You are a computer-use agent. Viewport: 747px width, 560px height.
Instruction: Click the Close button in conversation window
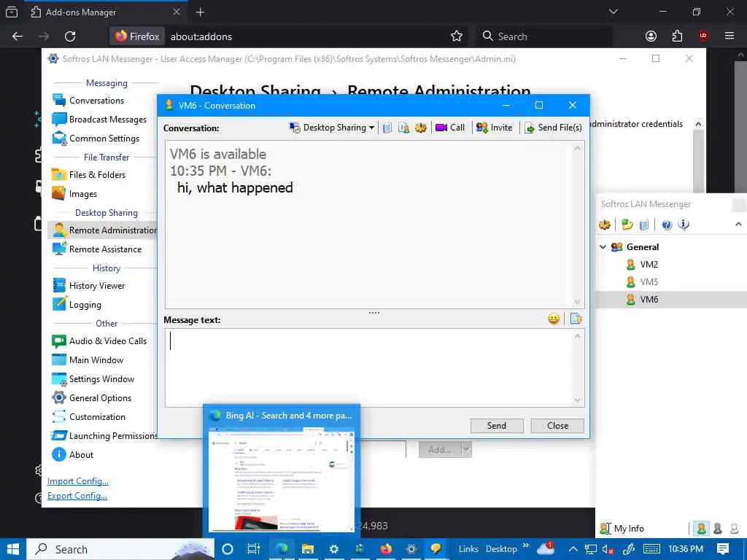557,426
